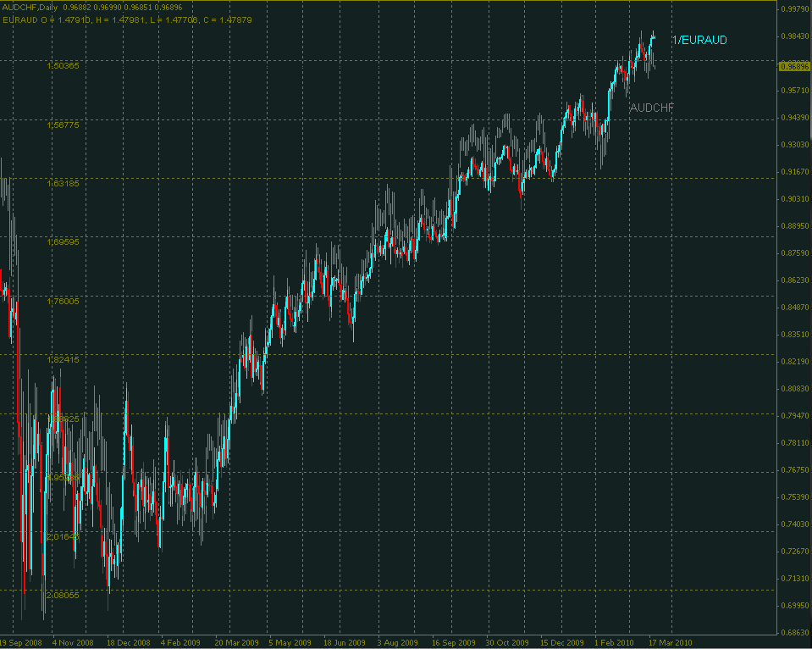Click price axis value 0.72670

click(x=795, y=551)
